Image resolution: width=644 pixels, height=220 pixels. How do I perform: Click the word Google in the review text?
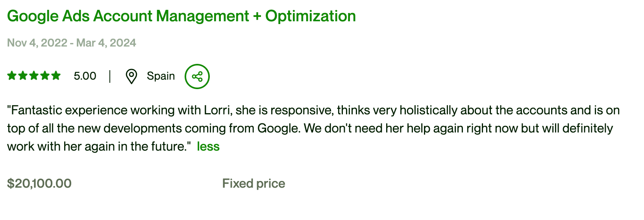point(278,129)
